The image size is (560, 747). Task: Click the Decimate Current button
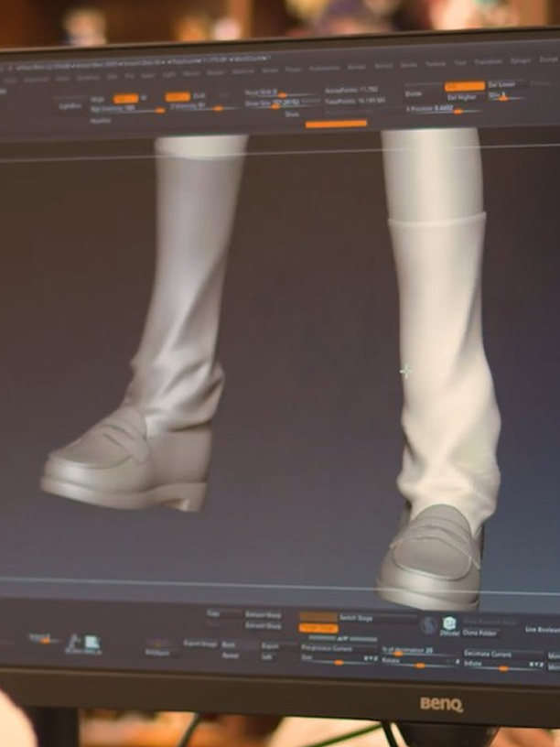pyautogui.click(x=488, y=654)
